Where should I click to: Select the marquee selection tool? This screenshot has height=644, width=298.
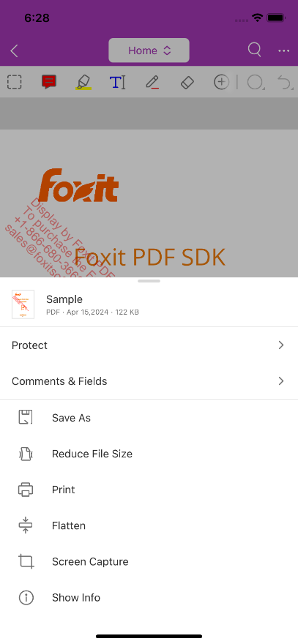click(15, 82)
